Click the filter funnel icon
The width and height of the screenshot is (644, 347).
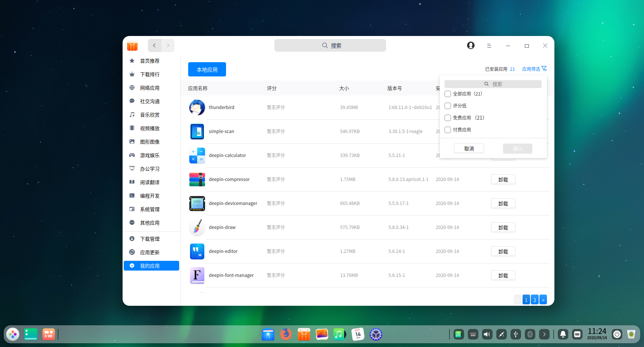544,69
